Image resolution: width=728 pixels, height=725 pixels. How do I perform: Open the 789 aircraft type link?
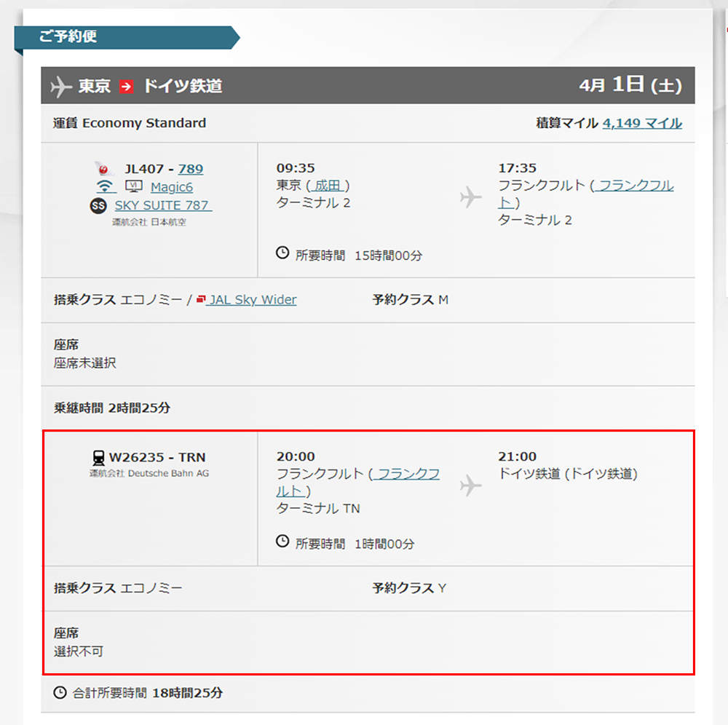pos(191,169)
